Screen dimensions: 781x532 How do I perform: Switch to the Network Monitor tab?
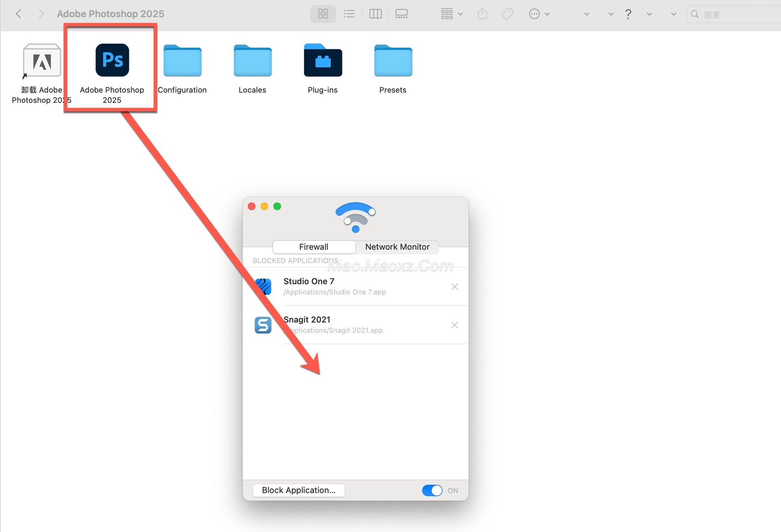[x=397, y=247]
